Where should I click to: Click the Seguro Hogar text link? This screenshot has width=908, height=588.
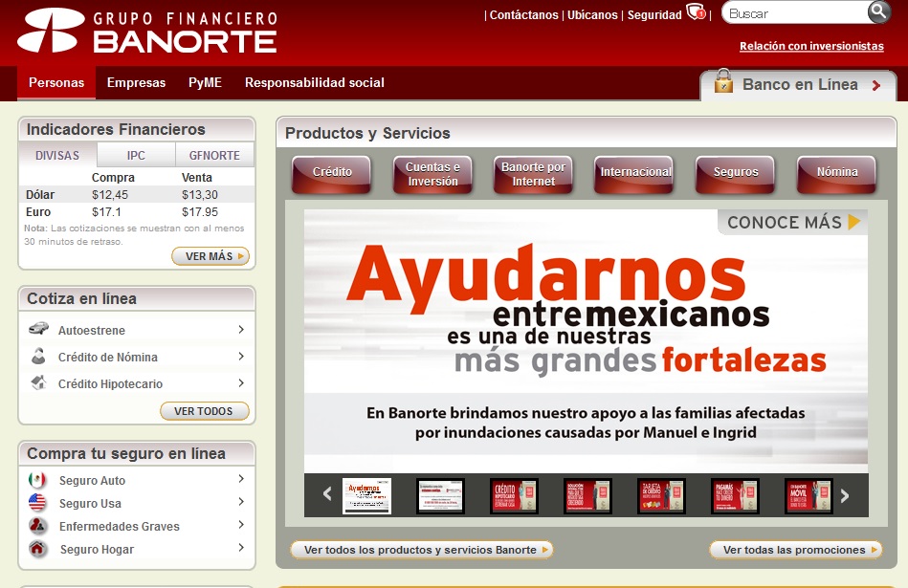tap(97, 549)
